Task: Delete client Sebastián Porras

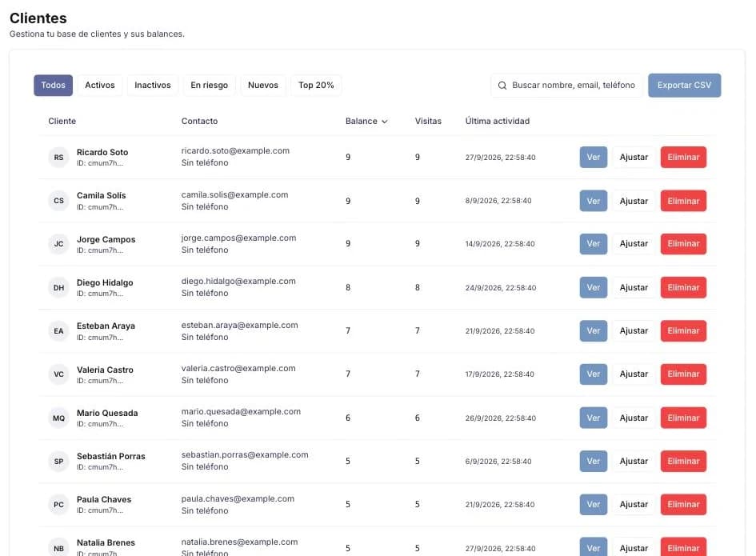Action: [683, 461]
